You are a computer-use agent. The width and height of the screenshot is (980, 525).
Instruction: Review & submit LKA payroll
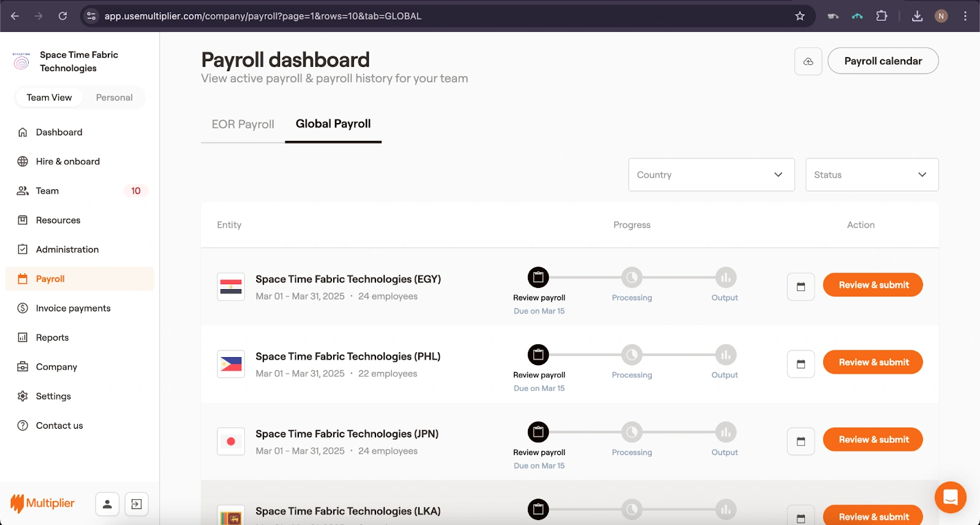coord(873,516)
